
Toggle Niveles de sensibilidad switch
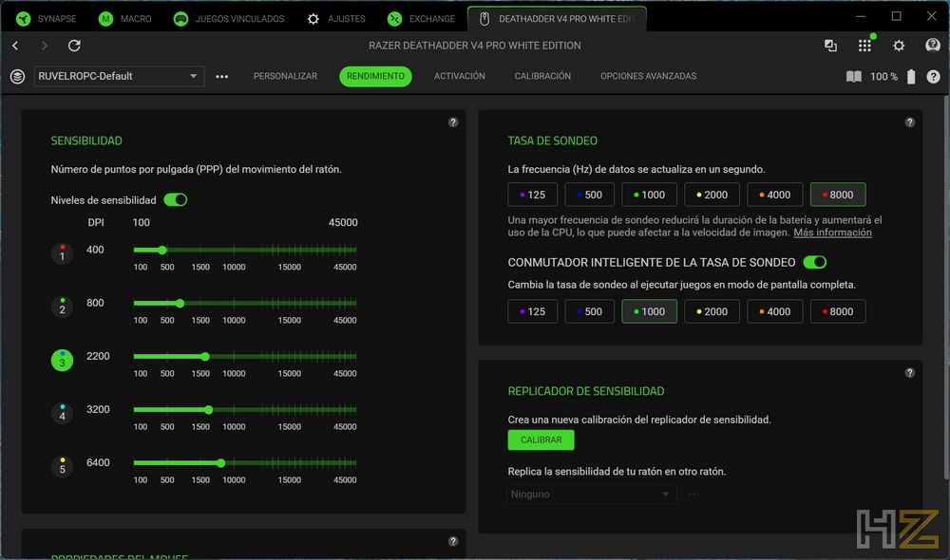pos(176,199)
